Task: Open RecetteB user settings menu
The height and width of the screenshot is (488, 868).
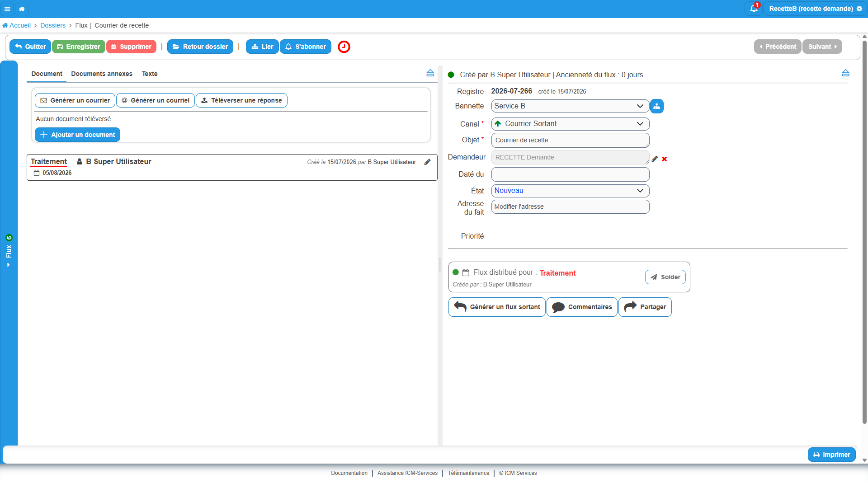Action: (815, 9)
